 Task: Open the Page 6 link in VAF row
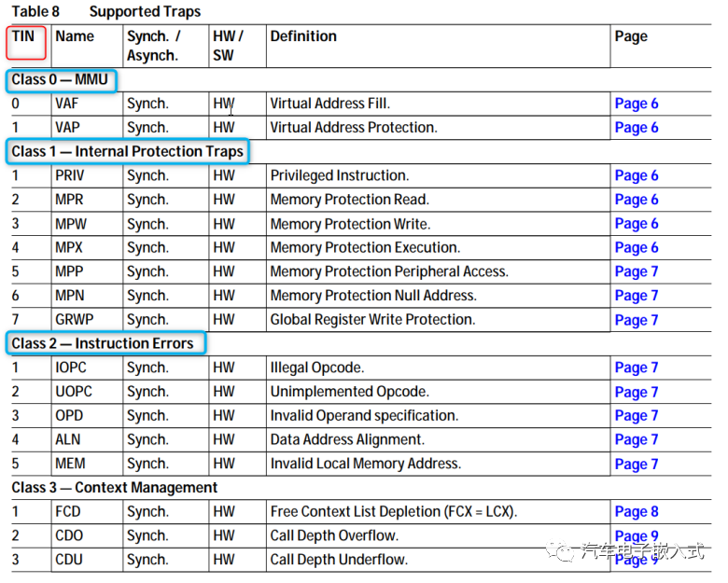point(636,104)
